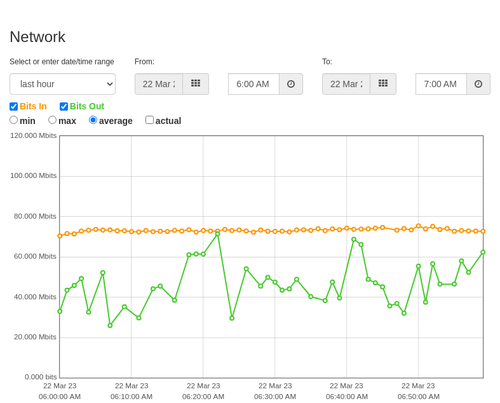The height and width of the screenshot is (403, 500).
Task: Click the '06:00:00 AM' time axis label
Action: 60,397
